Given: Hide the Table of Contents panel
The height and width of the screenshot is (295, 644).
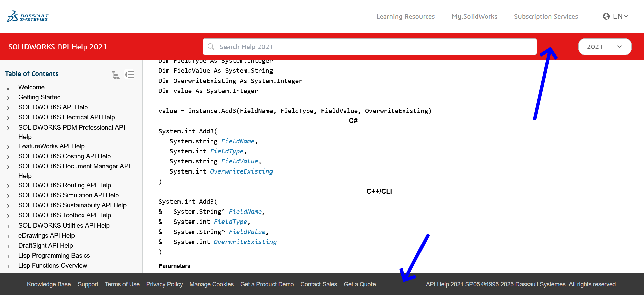Looking at the screenshot, I should 129,75.
